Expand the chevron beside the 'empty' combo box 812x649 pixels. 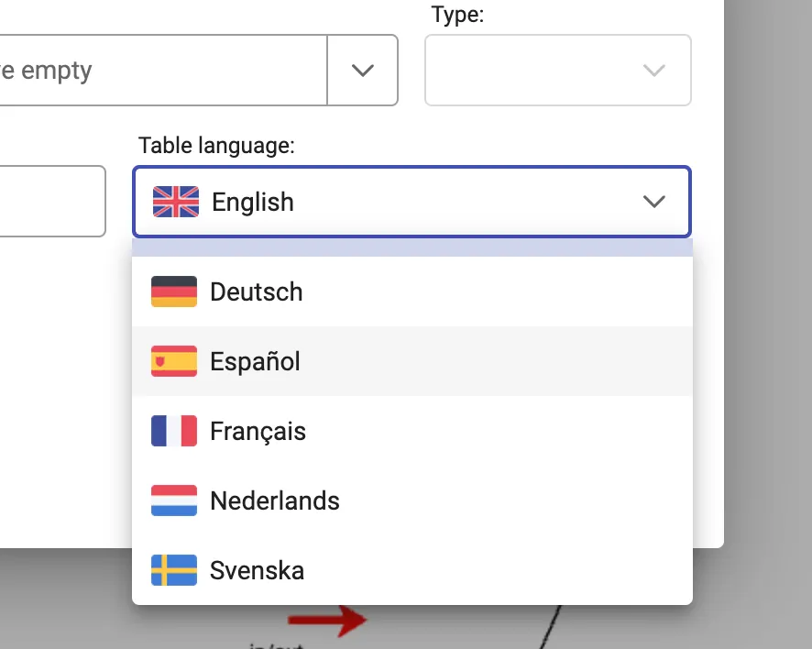pos(363,71)
